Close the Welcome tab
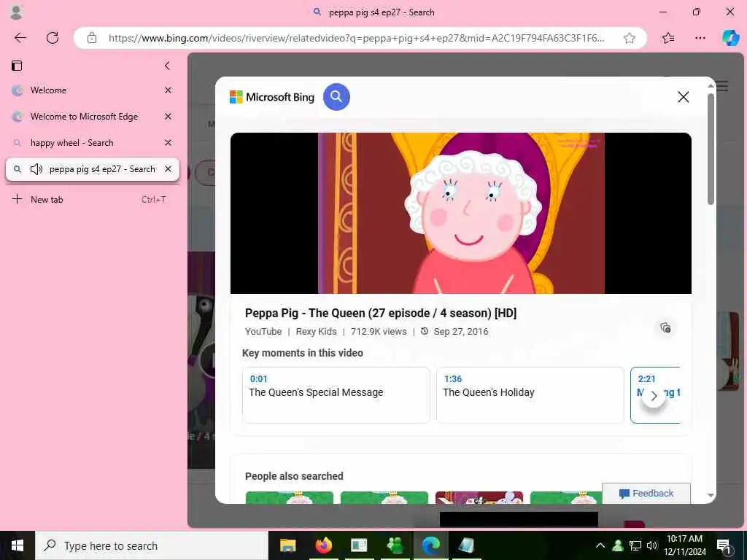This screenshot has width=747, height=560. pyautogui.click(x=169, y=90)
